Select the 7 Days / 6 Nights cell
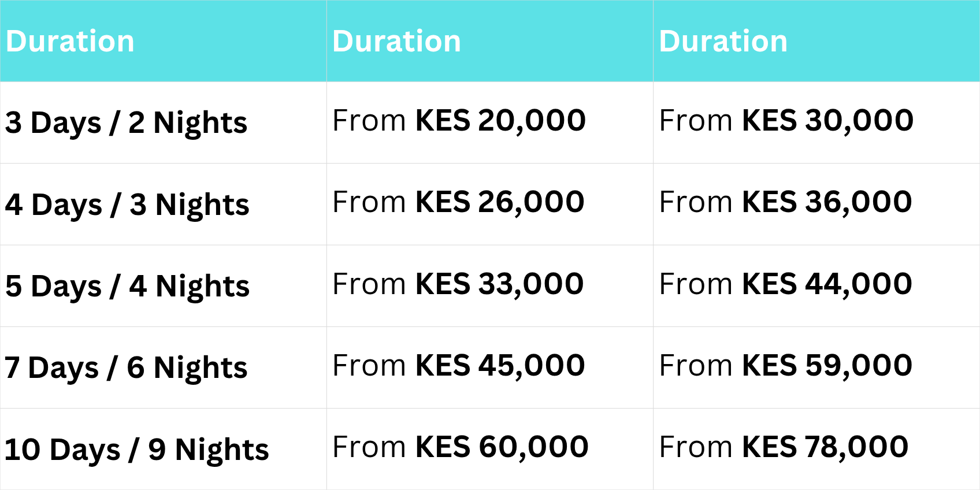Viewport: 980px width, 490px height. [x=126, y=367]
